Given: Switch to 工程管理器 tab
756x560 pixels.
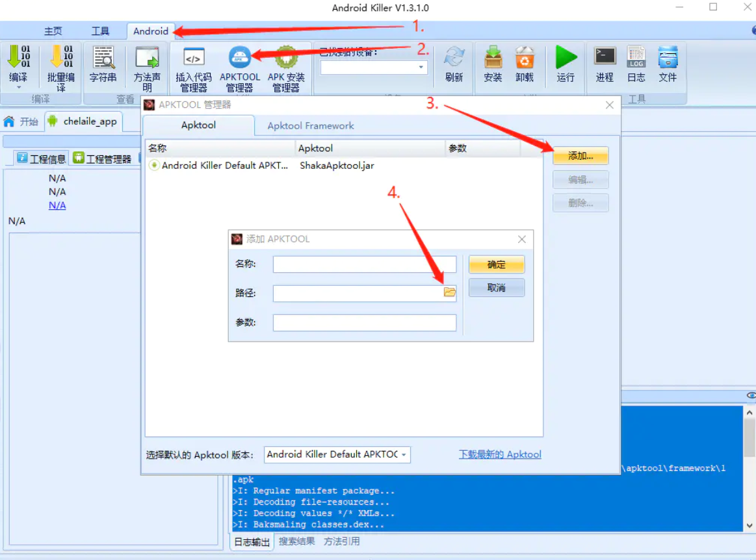Looking at the screenshot, I should click(x=103, y=159).
